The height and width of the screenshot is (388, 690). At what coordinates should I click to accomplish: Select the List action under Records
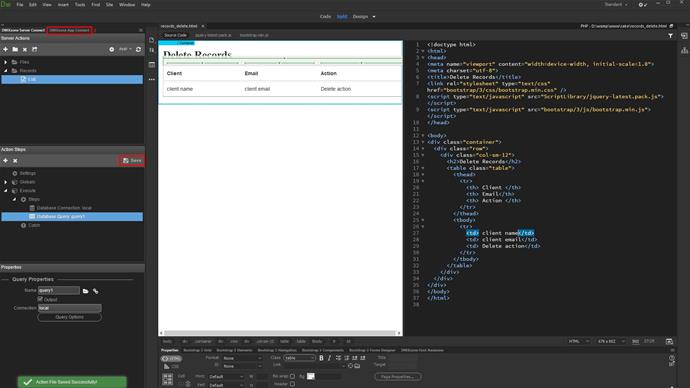point(72,79)
